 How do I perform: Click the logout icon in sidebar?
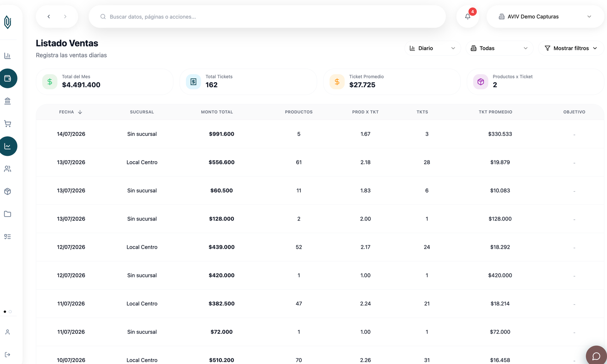coord(8,355)
